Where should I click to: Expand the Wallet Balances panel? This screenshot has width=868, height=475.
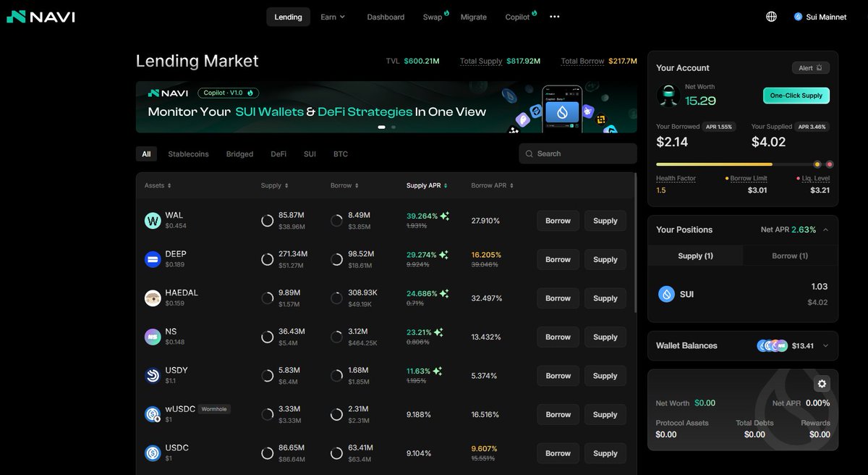click(x=826, y=345)
